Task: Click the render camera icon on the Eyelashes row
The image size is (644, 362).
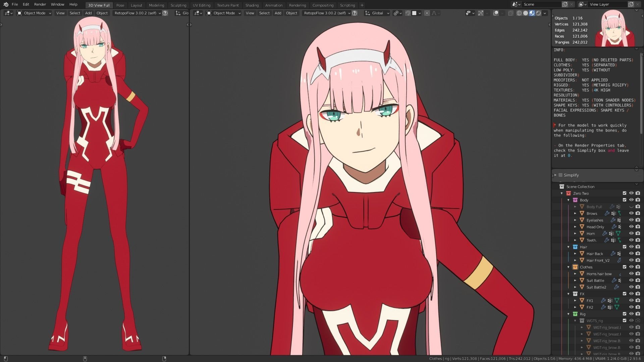Action: 638,220
